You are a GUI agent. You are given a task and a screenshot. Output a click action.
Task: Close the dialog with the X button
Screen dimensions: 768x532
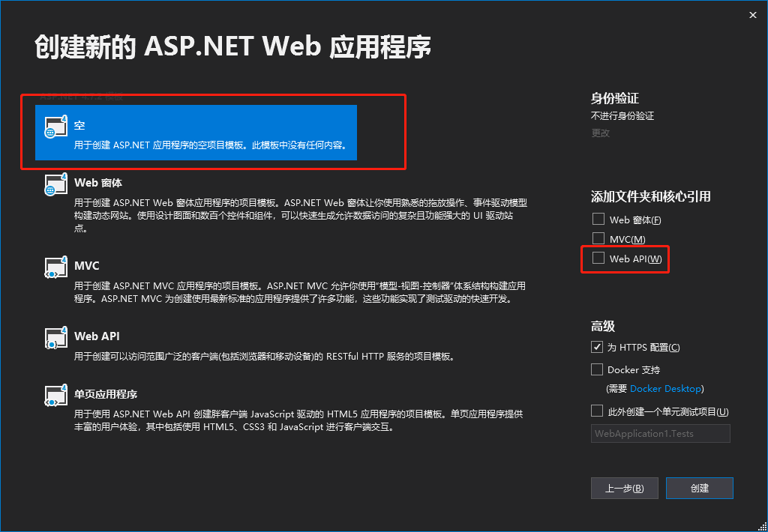[753, 15]
